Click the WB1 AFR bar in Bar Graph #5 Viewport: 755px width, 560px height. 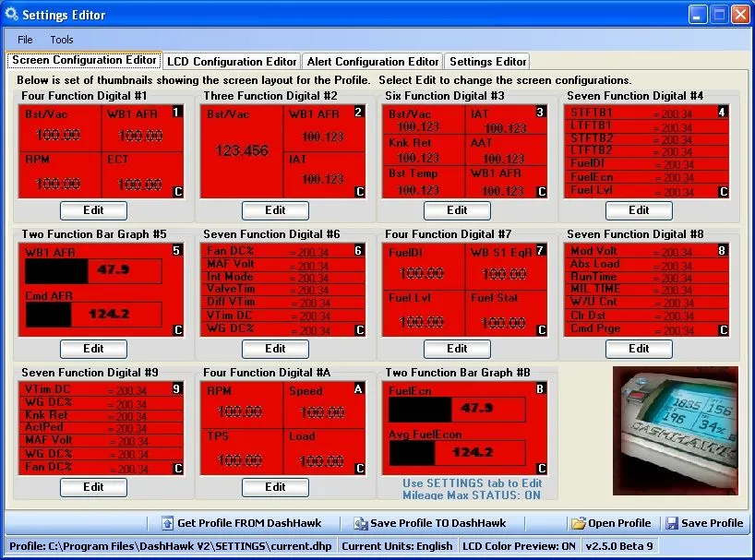(x=92, y=271)
